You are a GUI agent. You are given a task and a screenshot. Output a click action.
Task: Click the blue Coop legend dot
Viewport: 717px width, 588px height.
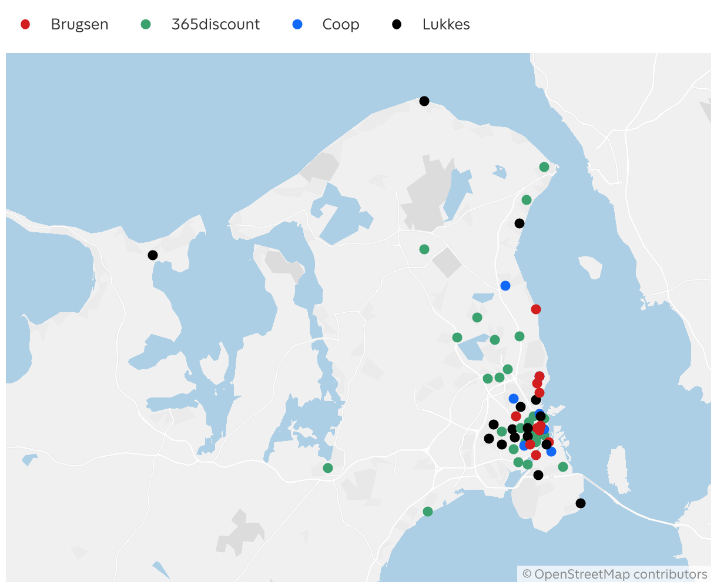click(298, 24)
